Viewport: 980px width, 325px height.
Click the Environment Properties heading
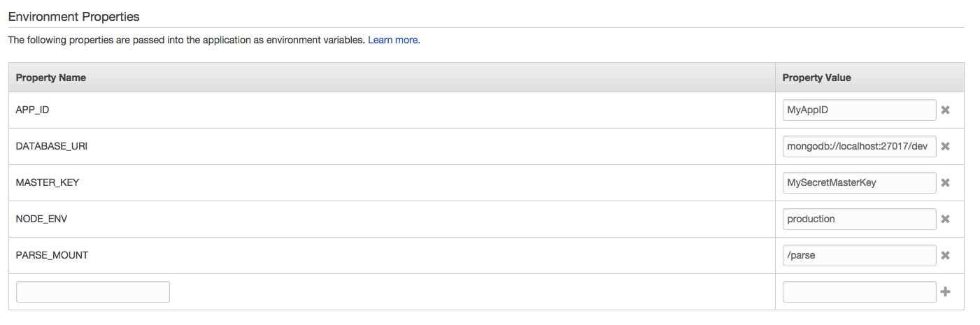tap(73, 16)
